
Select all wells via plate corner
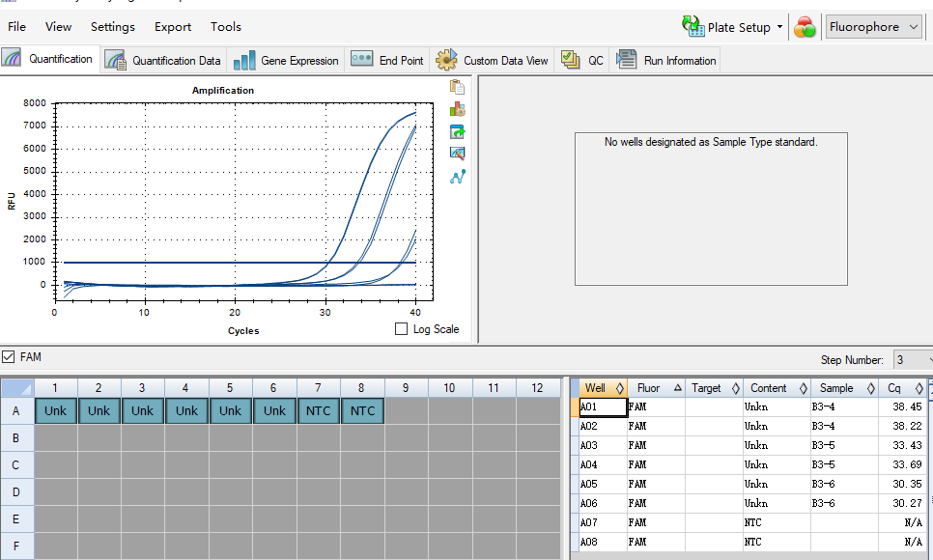[17, 388]
